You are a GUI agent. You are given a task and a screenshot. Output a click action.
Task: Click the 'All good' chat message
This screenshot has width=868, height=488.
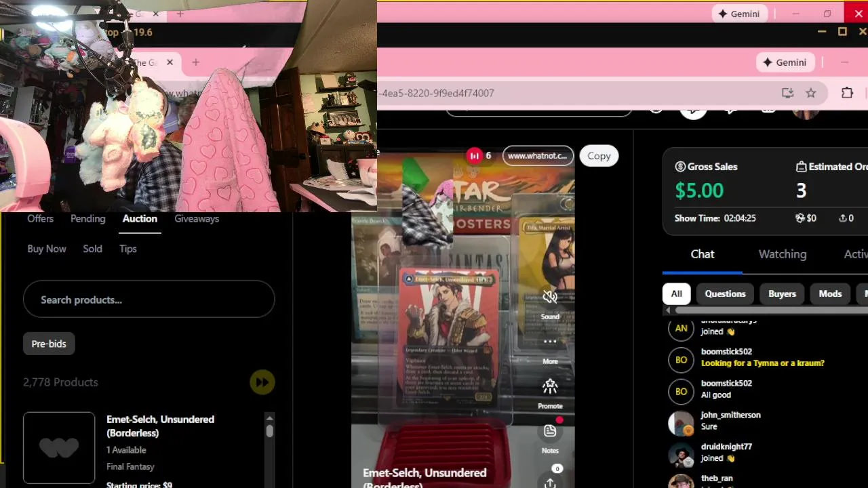pos(716,395)
